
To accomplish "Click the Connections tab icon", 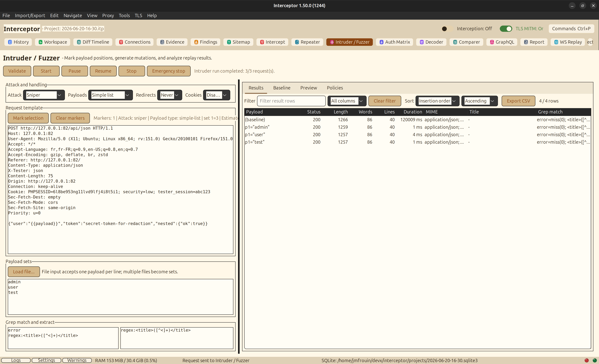I will tap(121, 42).
